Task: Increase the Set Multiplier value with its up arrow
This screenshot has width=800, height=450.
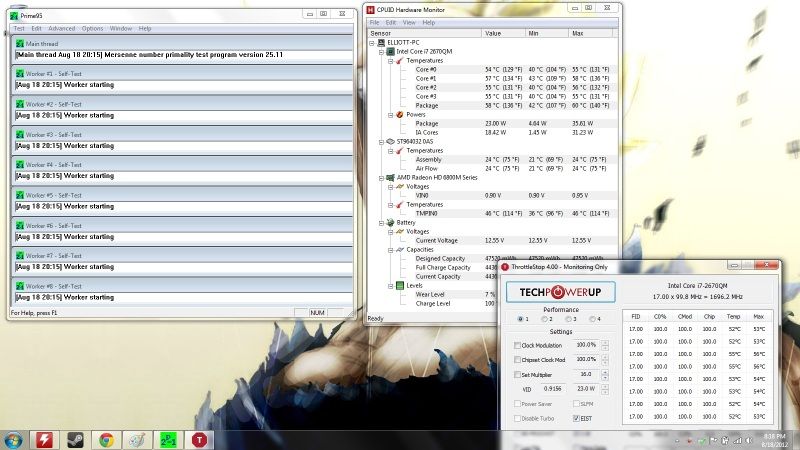Action: pyautogui.click(x=605, y=372)
